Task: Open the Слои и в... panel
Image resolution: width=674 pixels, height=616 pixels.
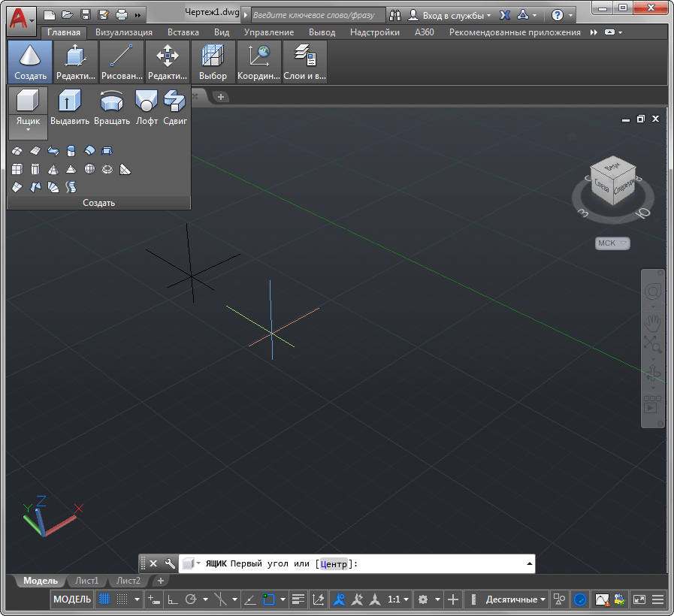Action: [x=304, y=62]
